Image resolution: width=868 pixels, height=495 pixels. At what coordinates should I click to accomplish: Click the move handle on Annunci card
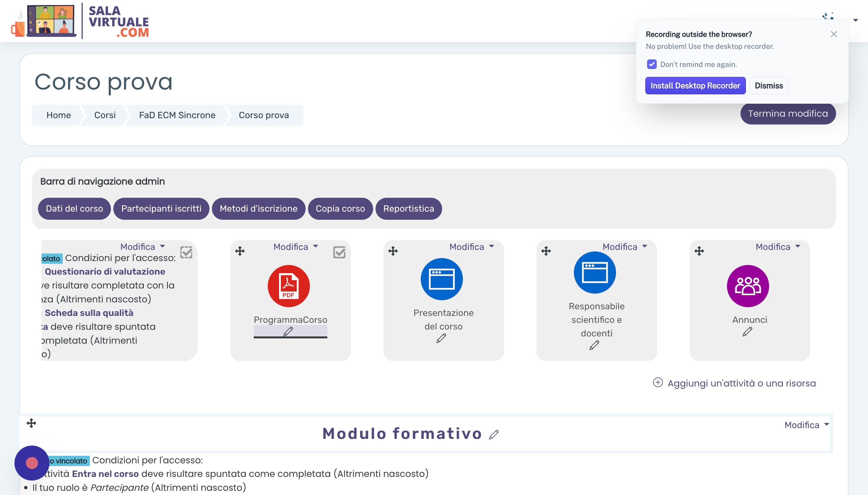[x=699, y=251]
